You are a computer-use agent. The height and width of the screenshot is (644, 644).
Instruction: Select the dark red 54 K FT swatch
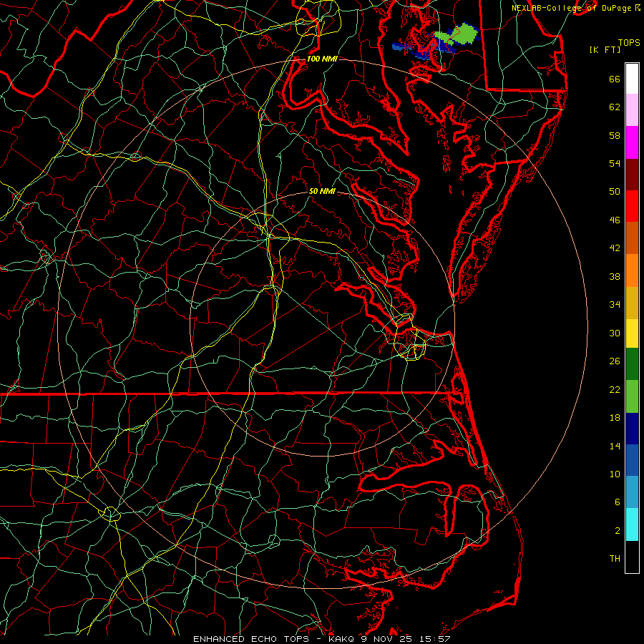click(x=632, y=174)
